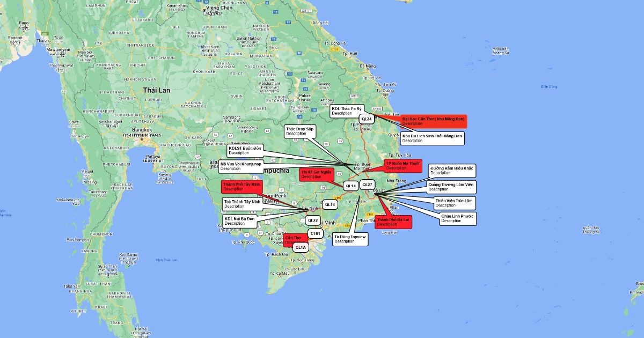Click the QL24 route badge
This screenshot has width=644, height=338.
pyautogui.click(x=367, y=119)
